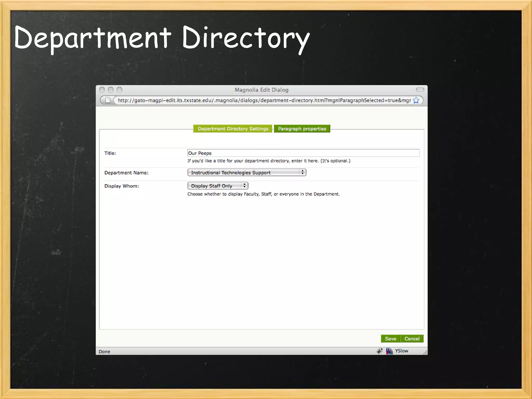The width and height of the screenshot is (532, 399).
Task: Grab the window resize handle corner
Action: tap(425, 352)
